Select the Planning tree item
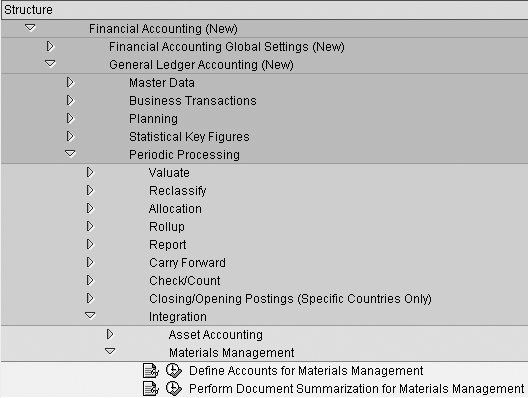 (x=153, y=119)
